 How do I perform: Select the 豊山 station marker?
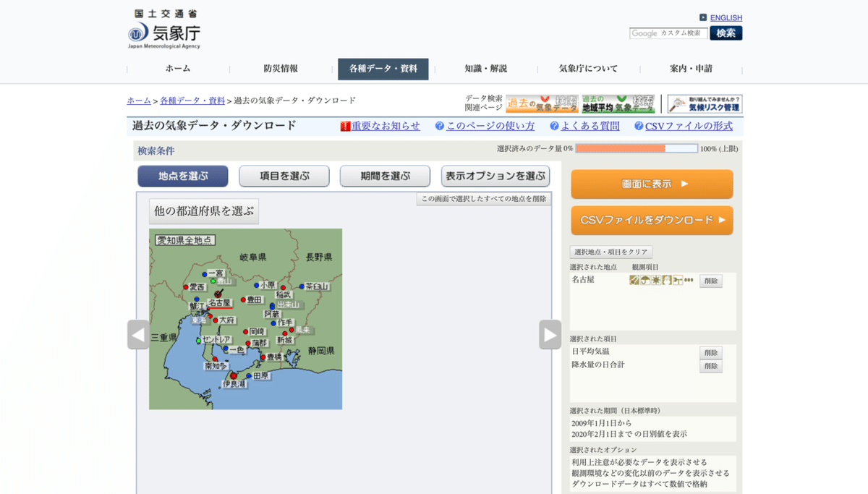213,281
